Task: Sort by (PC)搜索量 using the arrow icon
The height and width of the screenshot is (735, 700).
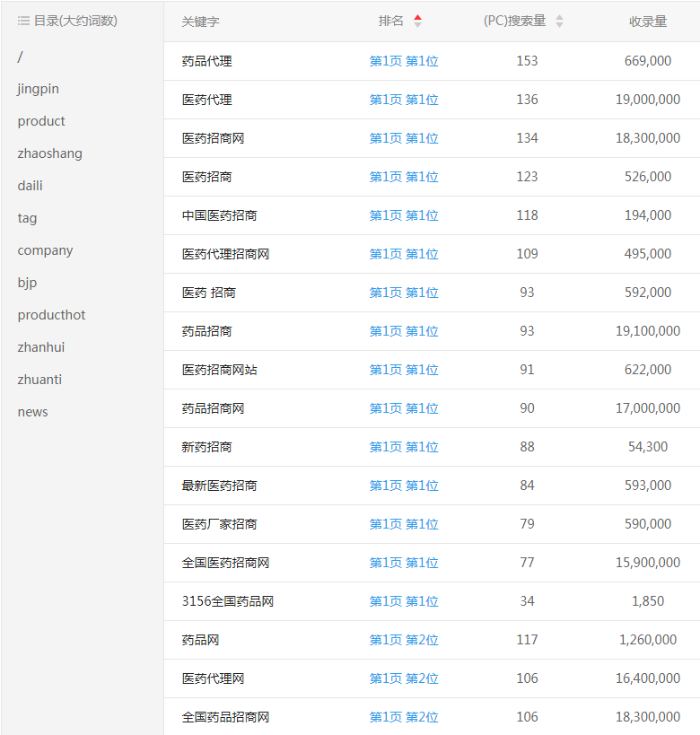Action: 559,21
